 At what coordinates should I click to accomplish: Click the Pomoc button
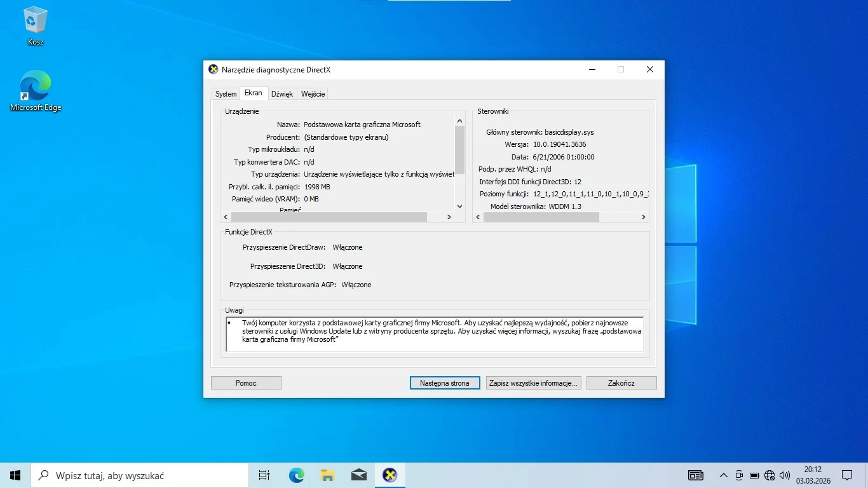[x=245, y=383]
